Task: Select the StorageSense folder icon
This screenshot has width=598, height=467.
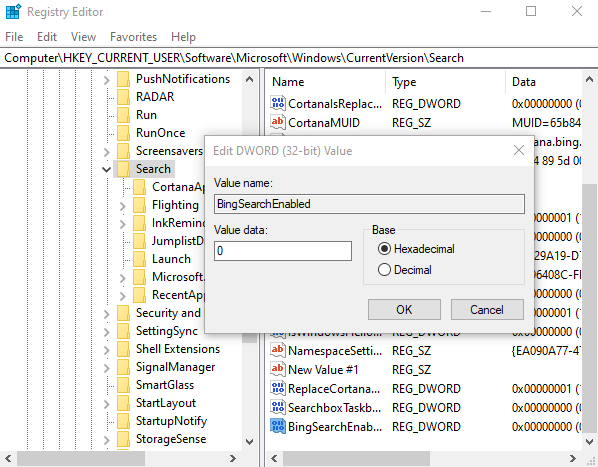Action: 123,439
